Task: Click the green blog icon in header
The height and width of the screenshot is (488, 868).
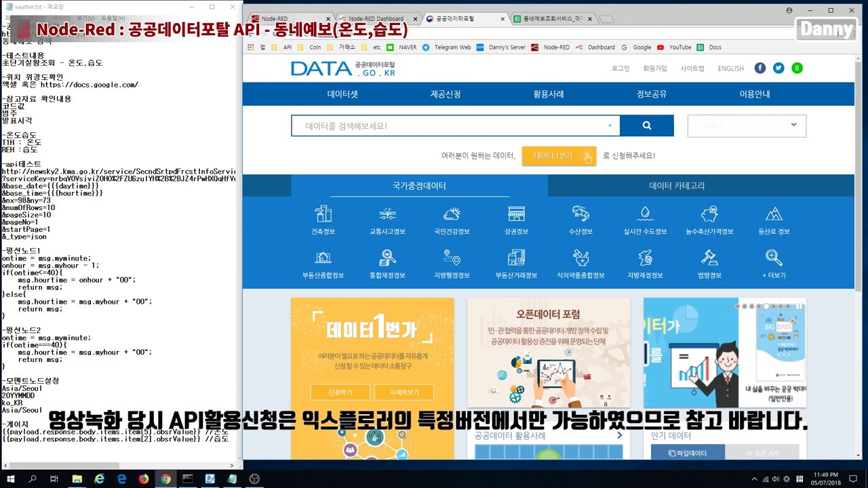Action: (x=797, y=68)
